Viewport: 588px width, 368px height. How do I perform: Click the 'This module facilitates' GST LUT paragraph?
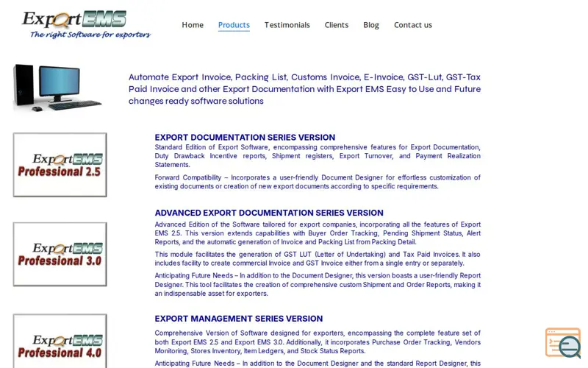[318, 259]
